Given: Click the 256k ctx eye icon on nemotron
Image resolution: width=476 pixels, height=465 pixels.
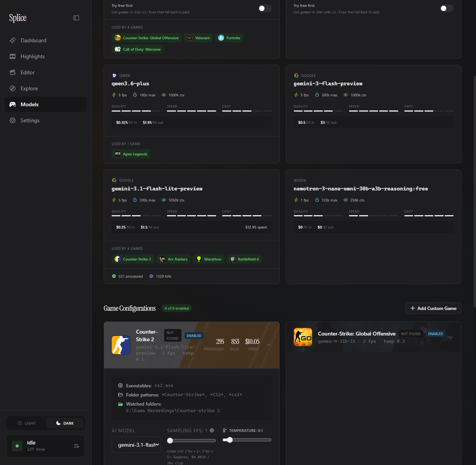Looking at the screenshot, I should point(346,200).
